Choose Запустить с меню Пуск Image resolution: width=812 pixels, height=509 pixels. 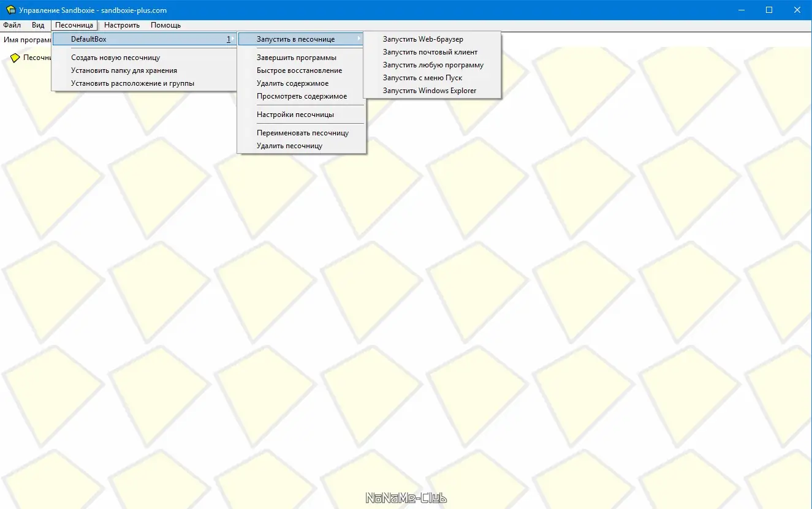pos(432,78)
